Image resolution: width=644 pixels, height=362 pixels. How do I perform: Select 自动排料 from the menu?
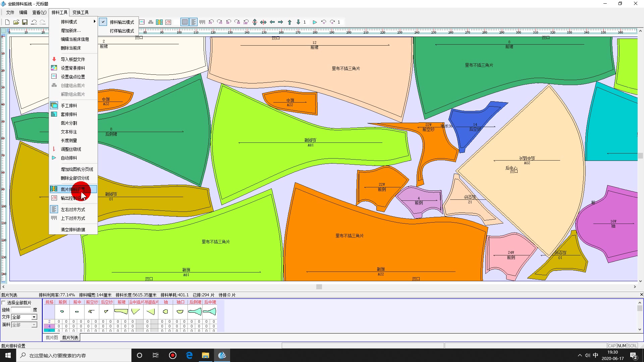[69, 158]
